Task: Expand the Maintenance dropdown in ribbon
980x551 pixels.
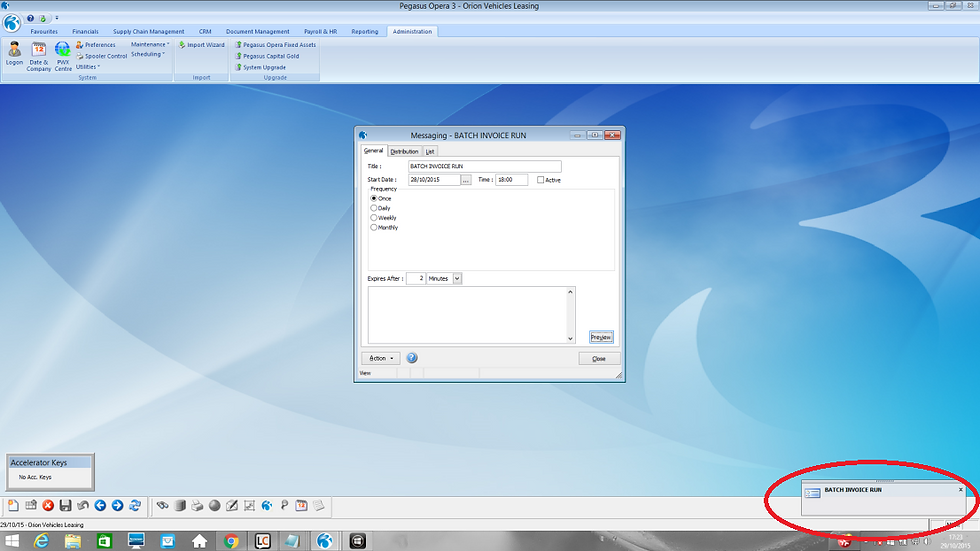Action: pos(150,44)
